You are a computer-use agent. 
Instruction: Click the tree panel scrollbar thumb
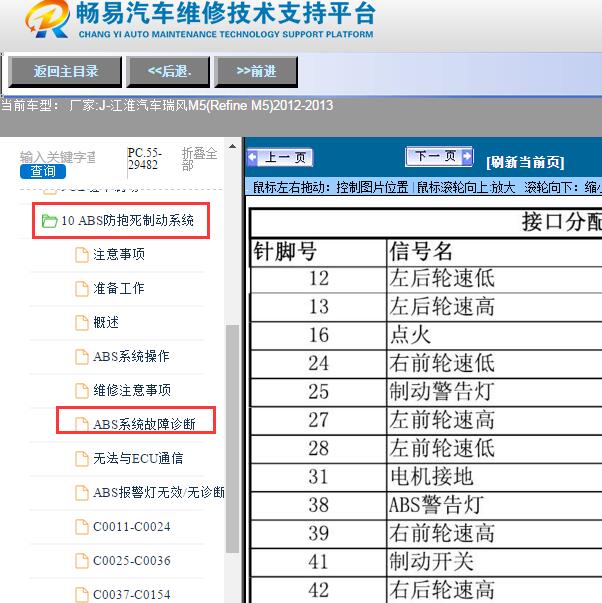(232, 438)
